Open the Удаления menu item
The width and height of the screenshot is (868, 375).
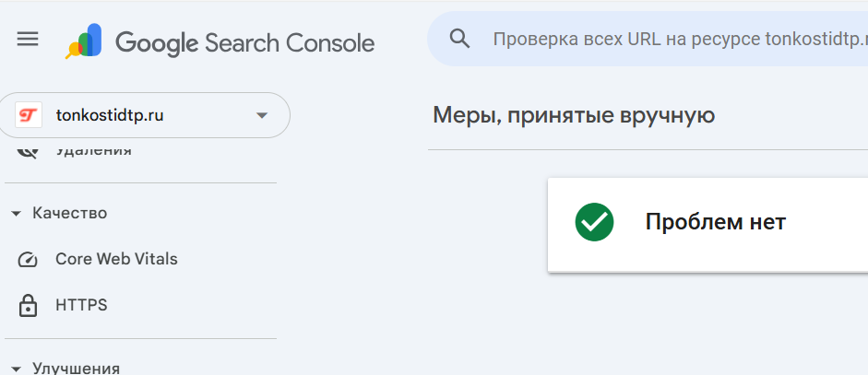[93, 150]
